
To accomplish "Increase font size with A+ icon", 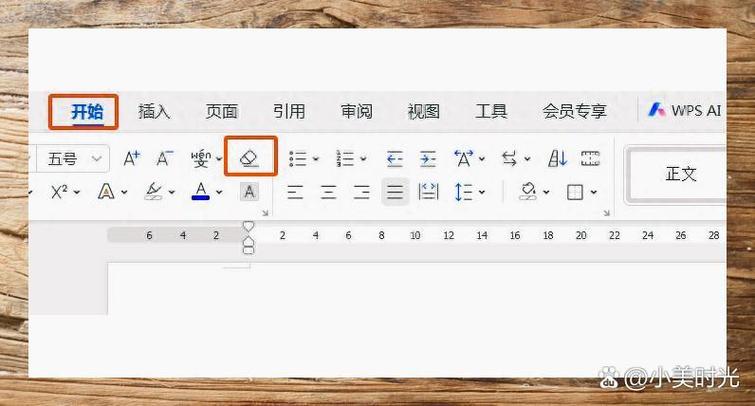I will click(x=131, y=159).
